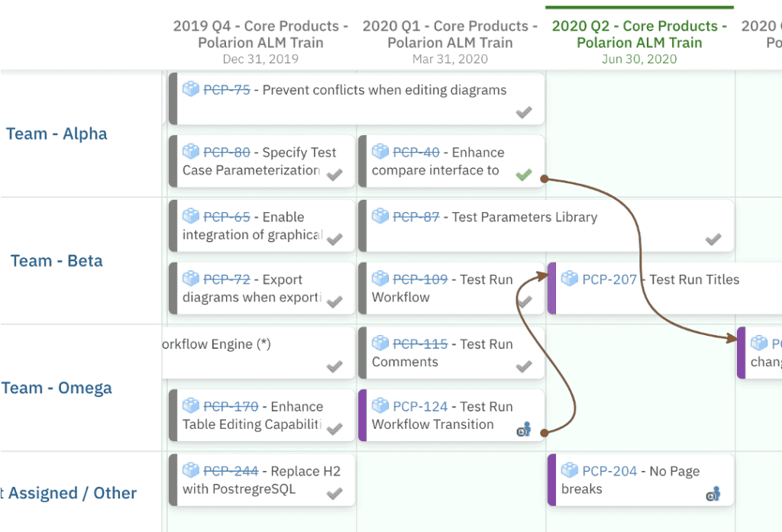The image size is (782, 532).
Task: Click the in-progress person icon on PCP-204
Action: point(713,494)
